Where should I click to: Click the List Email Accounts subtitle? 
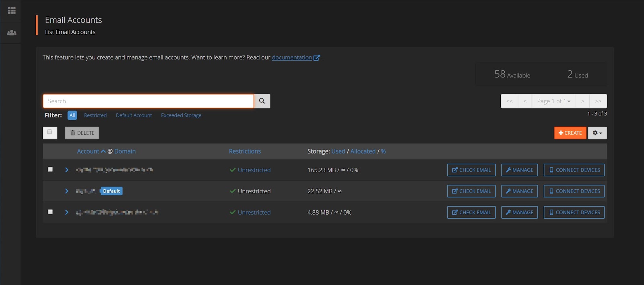pos(70,32)
